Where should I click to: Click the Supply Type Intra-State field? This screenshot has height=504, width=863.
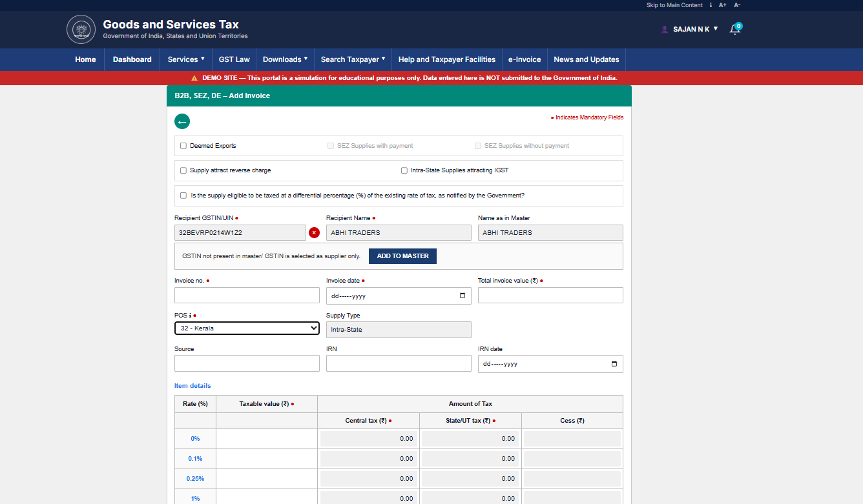tap(399, 330)
